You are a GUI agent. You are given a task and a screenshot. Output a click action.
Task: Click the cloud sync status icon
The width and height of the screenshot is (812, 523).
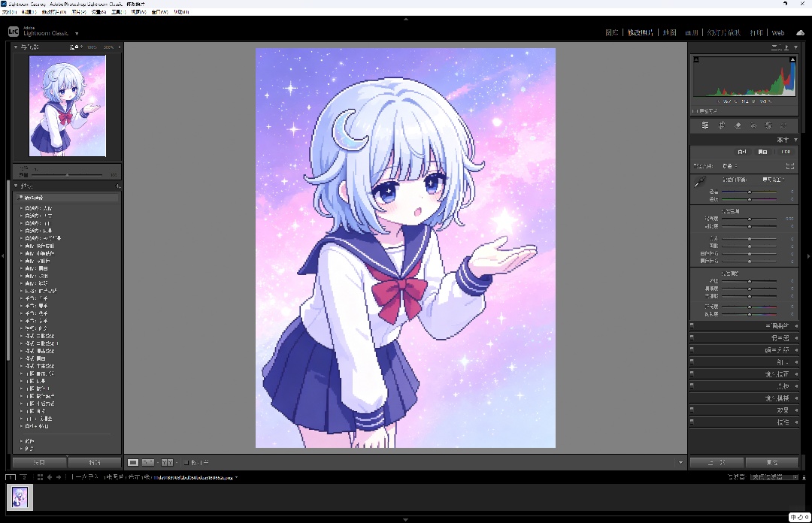coord(801,32)
